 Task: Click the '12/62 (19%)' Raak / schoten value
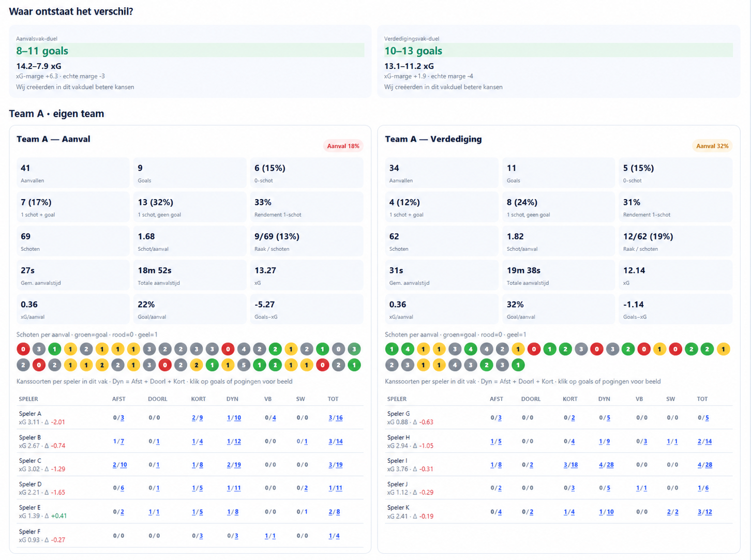[x=648, y=236]
